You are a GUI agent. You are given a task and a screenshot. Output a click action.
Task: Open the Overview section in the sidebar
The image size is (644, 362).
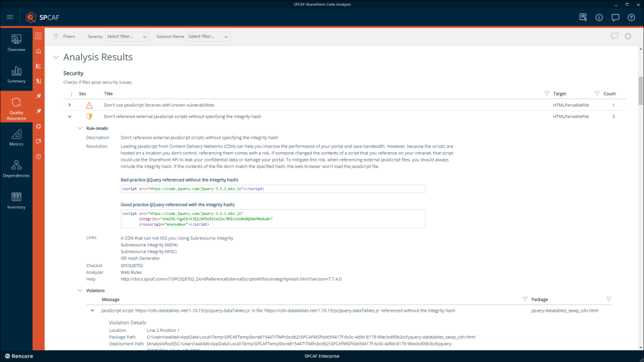click(16, 44)
